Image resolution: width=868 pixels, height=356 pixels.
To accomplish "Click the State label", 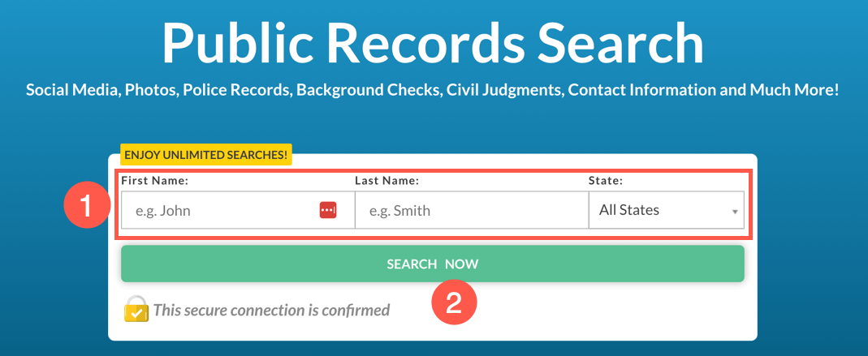I will click(605, 180).
